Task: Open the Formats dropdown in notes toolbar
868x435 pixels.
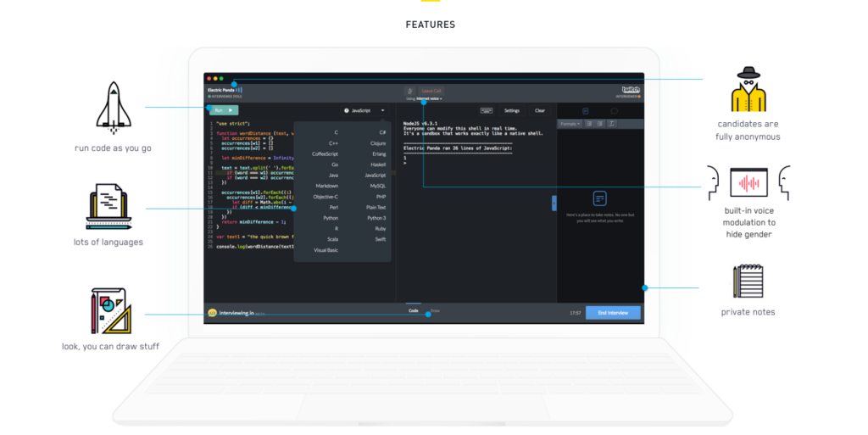Action: click(x=569, y=124)
